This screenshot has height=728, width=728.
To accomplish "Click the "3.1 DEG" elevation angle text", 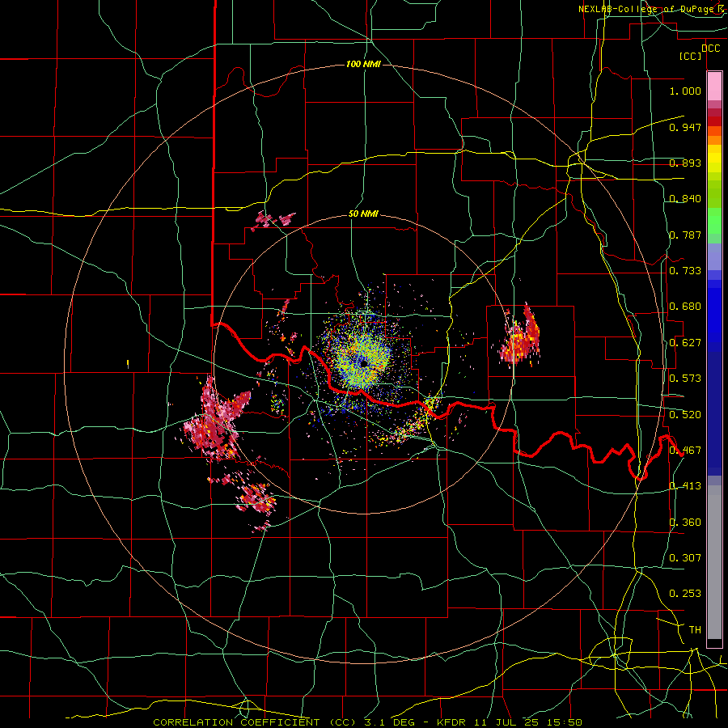I will coord(389,722).
